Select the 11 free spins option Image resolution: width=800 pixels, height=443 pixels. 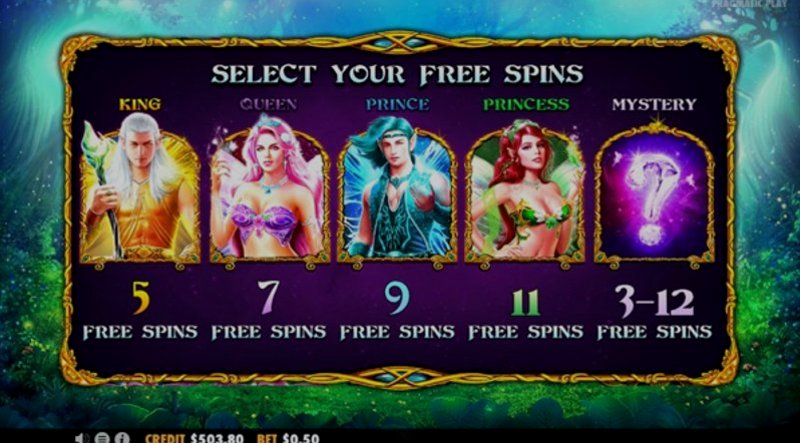pos(526,310)
